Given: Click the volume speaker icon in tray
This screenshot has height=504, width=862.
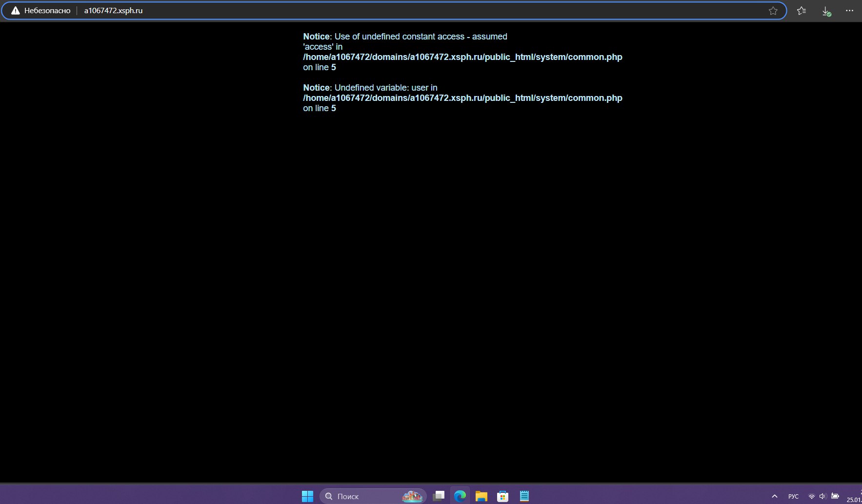Looking at the screenshot, I should [x=822, y=496].
